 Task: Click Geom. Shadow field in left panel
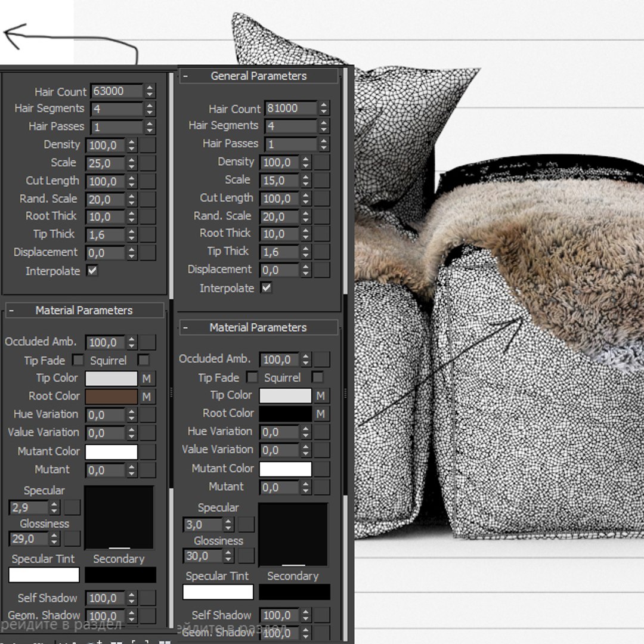(105, 616)
